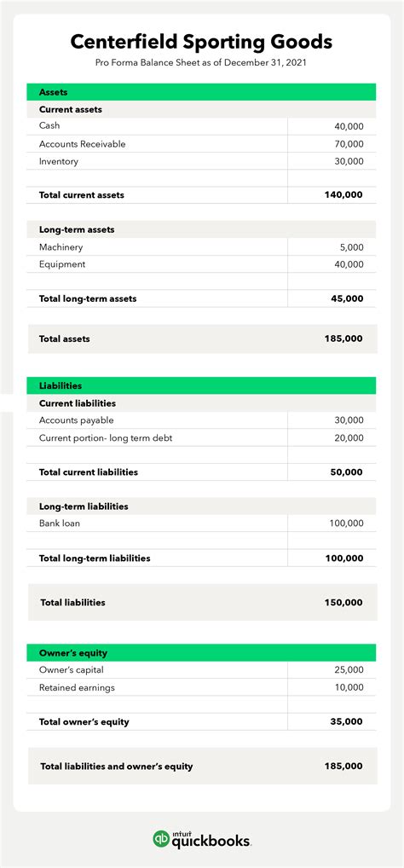Viewport: 404px width, 868px height.
Task: Click the Intuit QuickBooks wordmark
Action: tap(212, 839)
